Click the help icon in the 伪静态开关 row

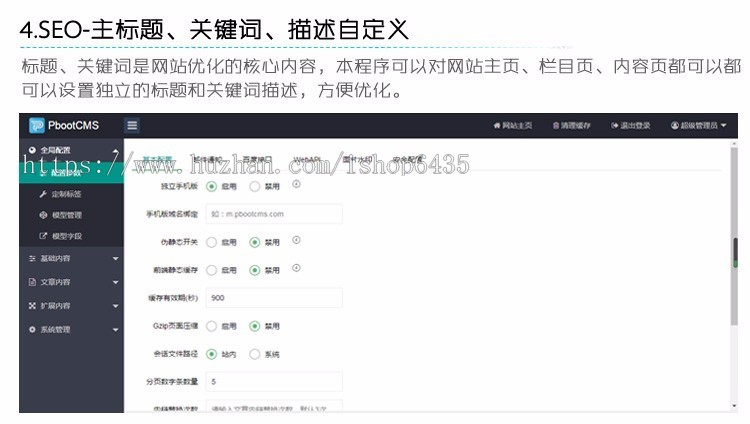coord(297,240)
